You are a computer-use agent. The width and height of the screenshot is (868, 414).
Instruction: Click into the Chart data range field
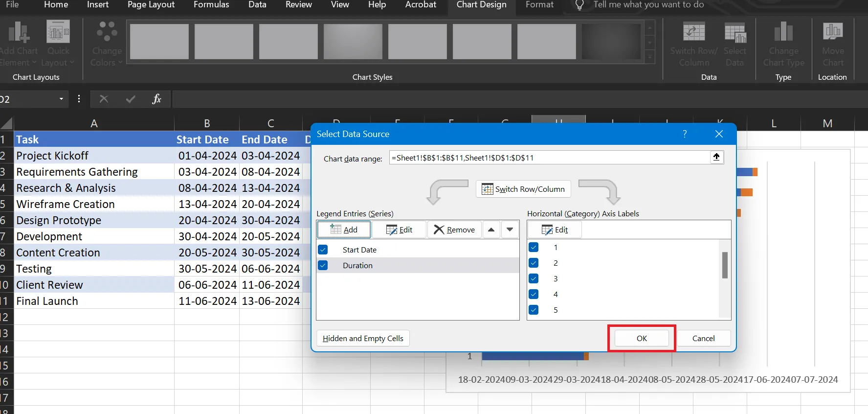point(549,158)
